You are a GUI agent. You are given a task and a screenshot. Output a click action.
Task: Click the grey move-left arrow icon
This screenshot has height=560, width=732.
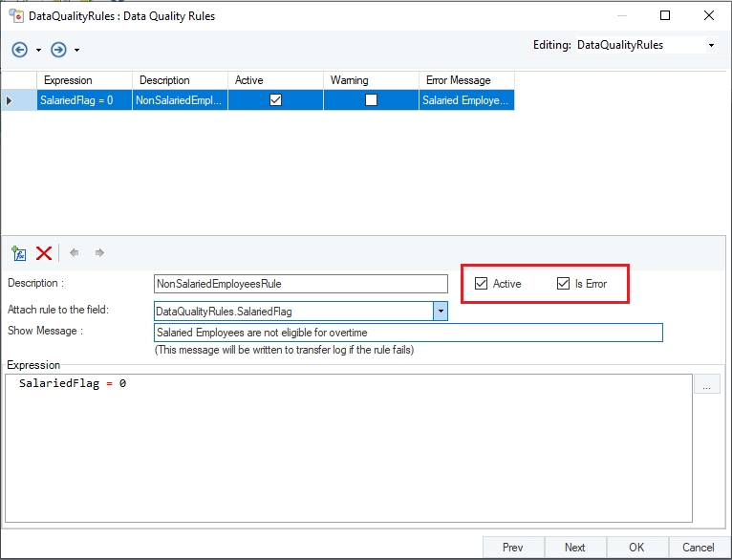pyautogui.click(x=75, y=253)
